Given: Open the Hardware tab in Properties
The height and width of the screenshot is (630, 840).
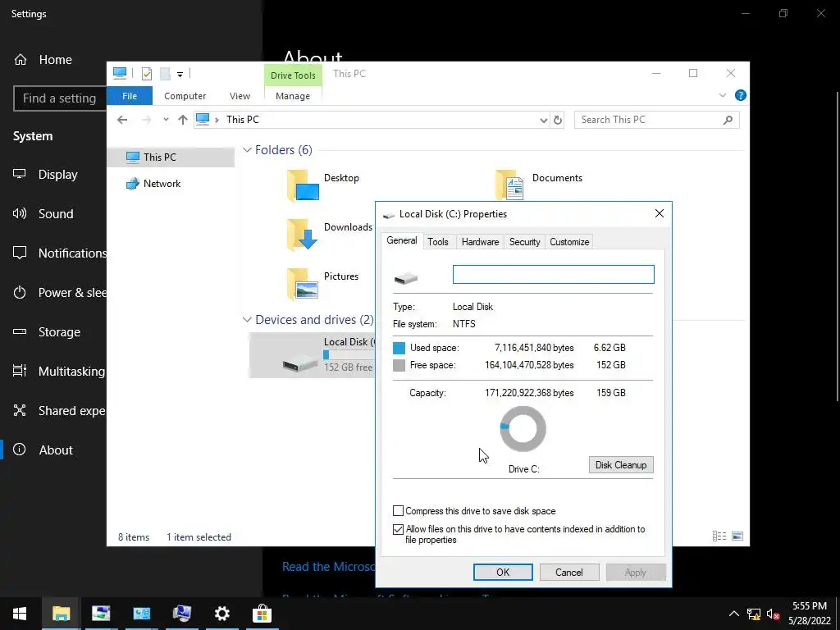Looking at the screenshot, I should (480, 242).
